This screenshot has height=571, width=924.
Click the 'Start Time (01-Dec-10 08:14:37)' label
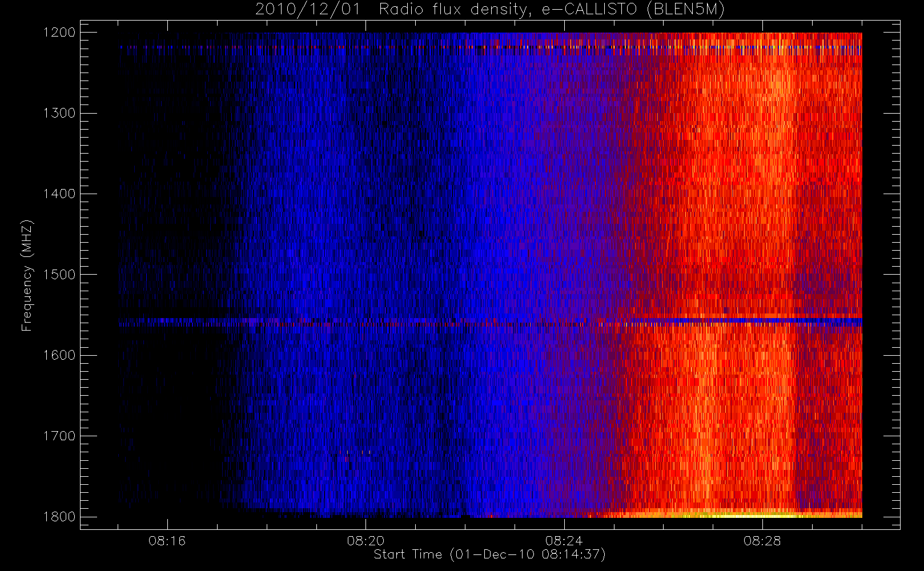pyautogui.click(x=489, y=554)
